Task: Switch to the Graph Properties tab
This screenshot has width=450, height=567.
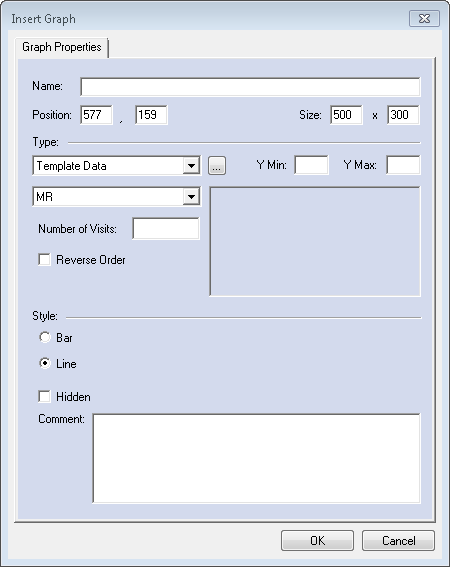Action: click(x=61, y=47)
